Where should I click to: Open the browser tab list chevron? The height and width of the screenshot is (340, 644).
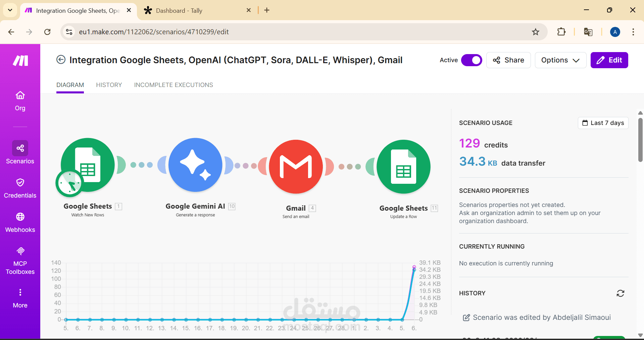tap(10, 10)
